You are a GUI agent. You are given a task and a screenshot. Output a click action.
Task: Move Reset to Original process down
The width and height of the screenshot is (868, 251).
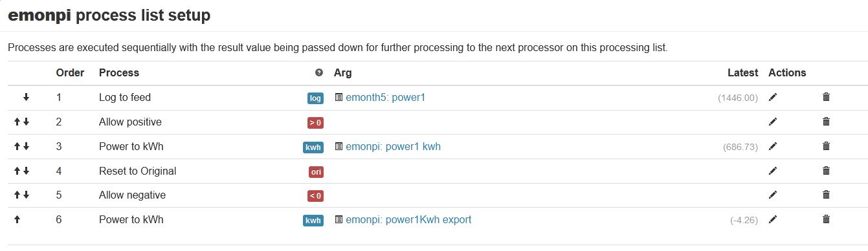[26, 171]
